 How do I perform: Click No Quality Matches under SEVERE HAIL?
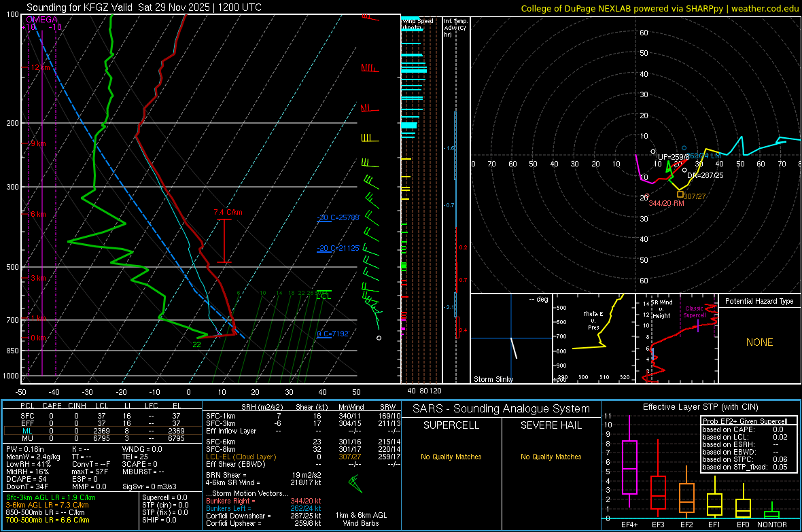tap(551, 457)
